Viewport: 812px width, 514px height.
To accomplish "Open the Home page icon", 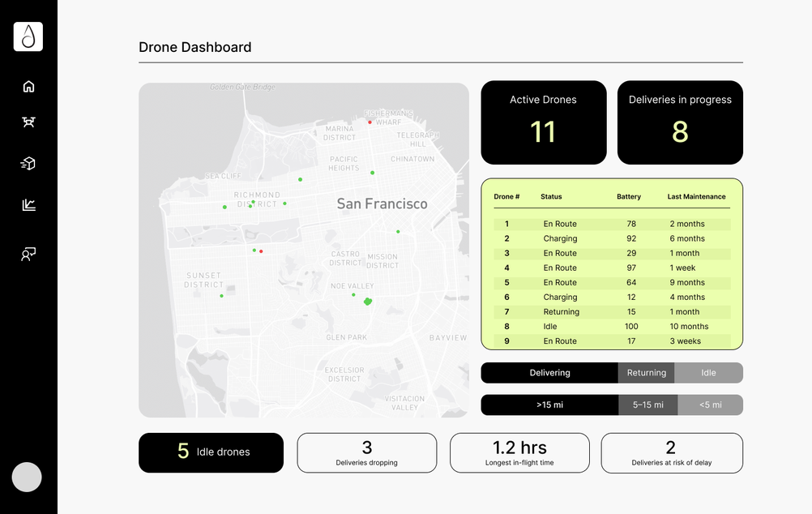I will (x=28, y=86).
